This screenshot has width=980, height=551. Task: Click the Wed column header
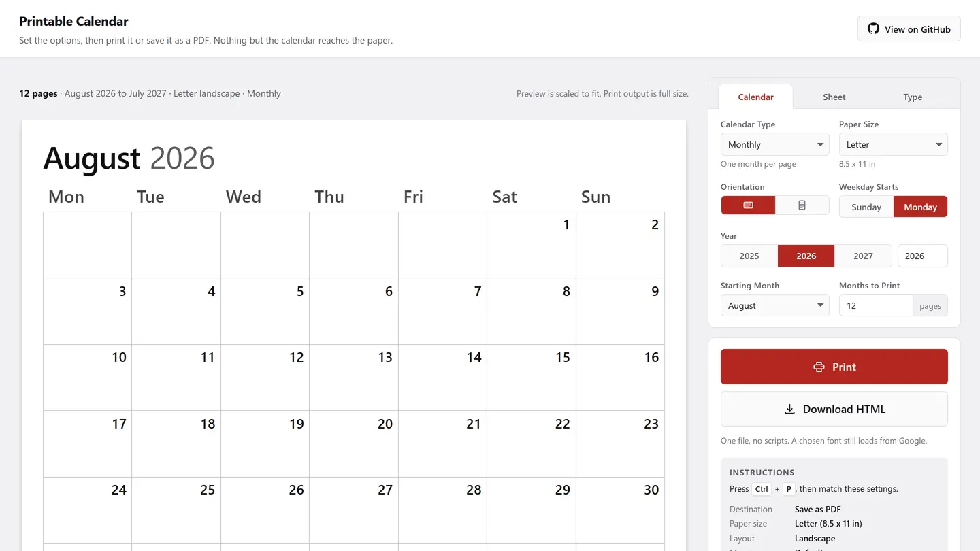(x=244, y=197)
